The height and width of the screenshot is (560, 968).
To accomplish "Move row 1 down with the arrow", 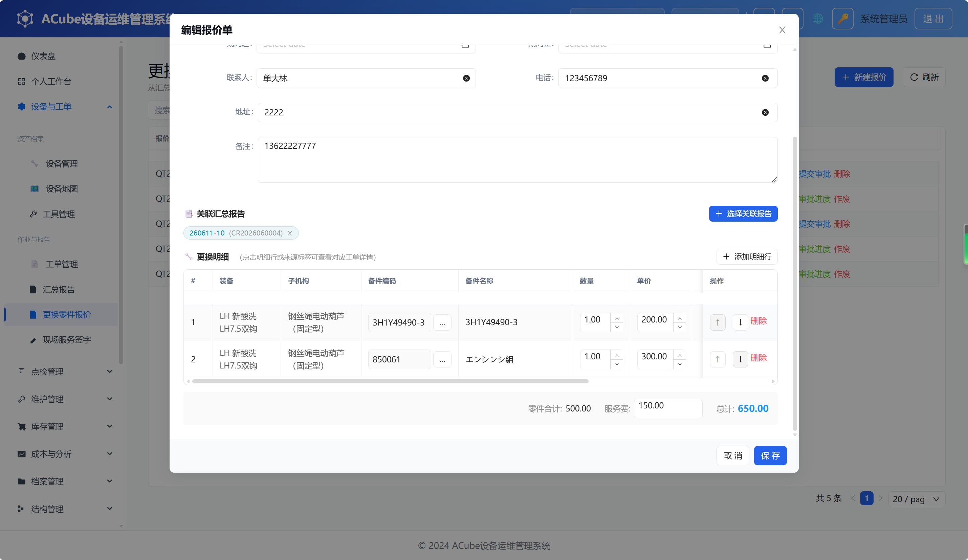I will pyautogui.click(x=740, y=322).
